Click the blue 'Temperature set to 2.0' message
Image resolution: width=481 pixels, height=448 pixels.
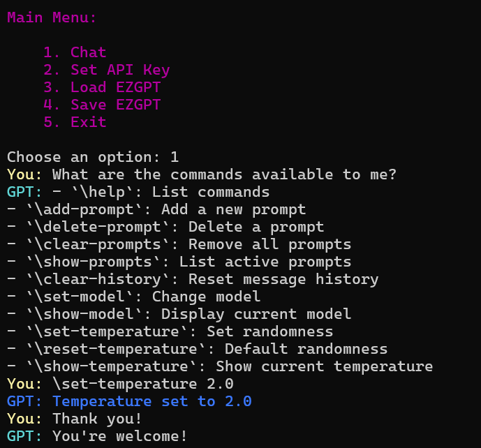tap(152, 402)
